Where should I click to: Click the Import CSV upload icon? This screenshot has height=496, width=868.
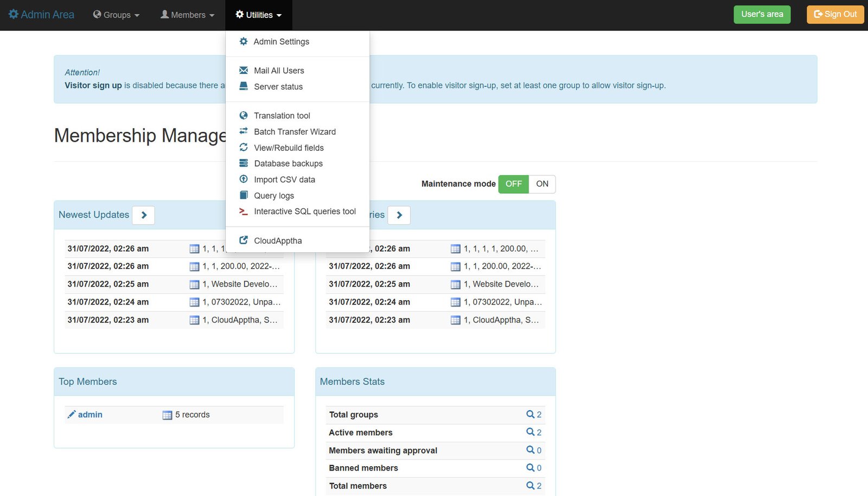click(x=244, y=179)
